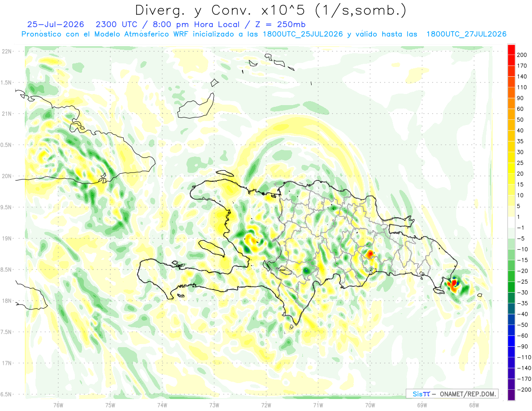Click the longitude label "70W"
The width and height of the screenshot is (532, 411).
(370, 405)
